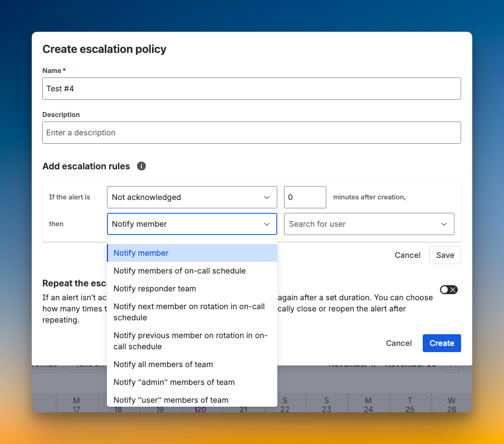This screenshot has height=444, width=504.
Task: Click the Enter a description field
Action: click(252, 133)
